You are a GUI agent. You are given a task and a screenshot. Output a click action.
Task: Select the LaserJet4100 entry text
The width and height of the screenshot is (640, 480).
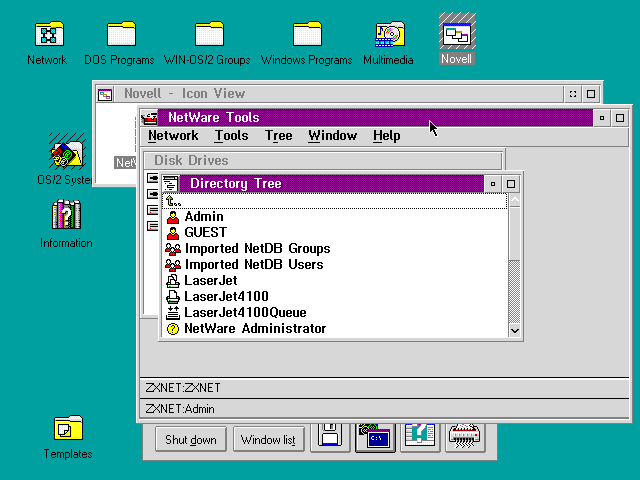click(226, 296)
